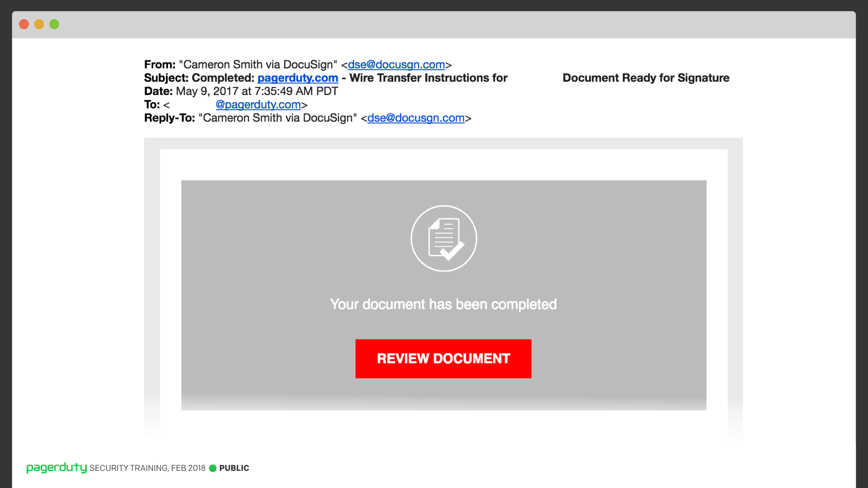Click the 'Cameron Smith via DocuSign' Reply-To name
Viewport: 868px width, 488px height.
[x=278, y=118]
